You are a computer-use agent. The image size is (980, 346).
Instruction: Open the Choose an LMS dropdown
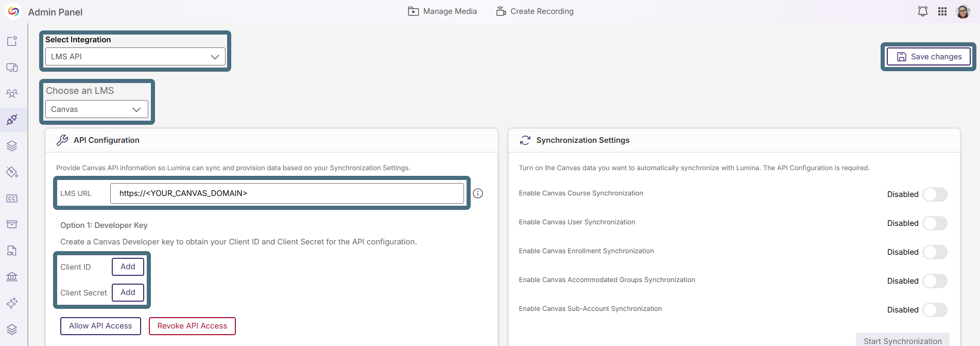coord(97,109)
